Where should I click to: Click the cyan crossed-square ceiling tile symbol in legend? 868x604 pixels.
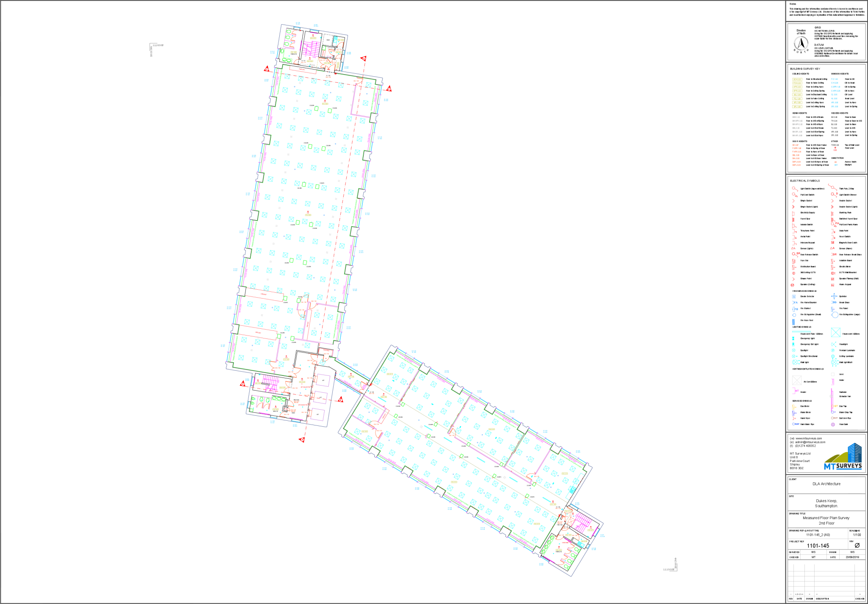(x=836, y=332)
